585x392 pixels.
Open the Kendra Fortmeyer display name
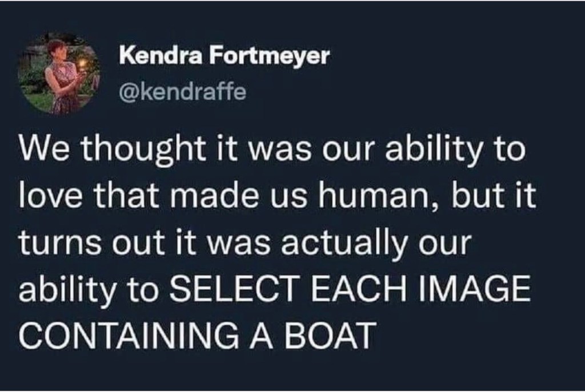(x=225, y=55)
